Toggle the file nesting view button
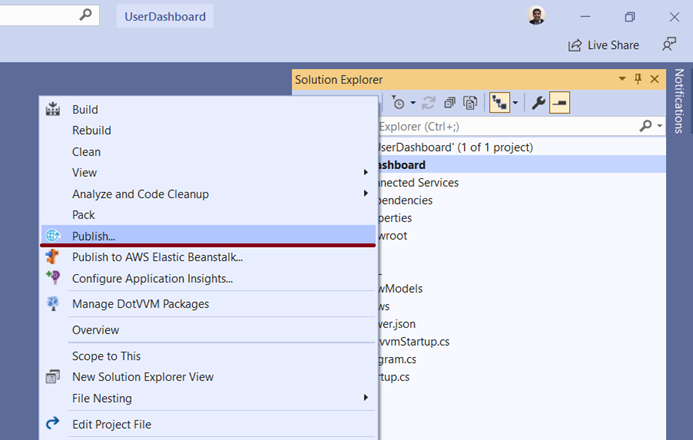 [x=500, y=103]
